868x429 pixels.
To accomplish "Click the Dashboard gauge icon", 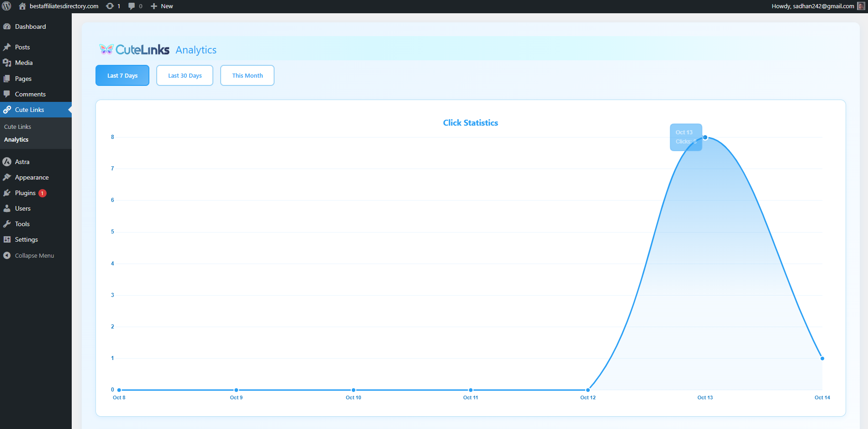I will (7, 26).
